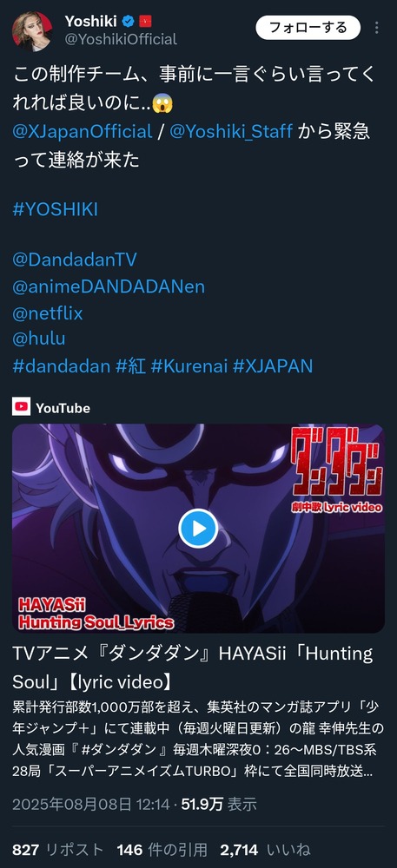Image resolution: width=397 pixels, height=868 pixels.
Task: Click the red affiliation badge beside Yoshiki
Action: [x=146, y=23]
